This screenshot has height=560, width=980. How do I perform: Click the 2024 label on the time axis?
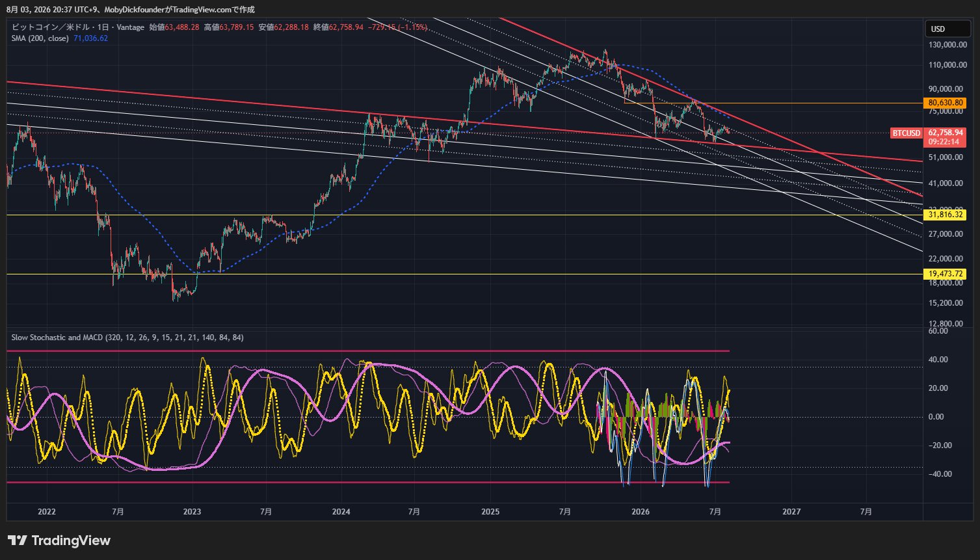pyautogui.click(x=341, y=512)
